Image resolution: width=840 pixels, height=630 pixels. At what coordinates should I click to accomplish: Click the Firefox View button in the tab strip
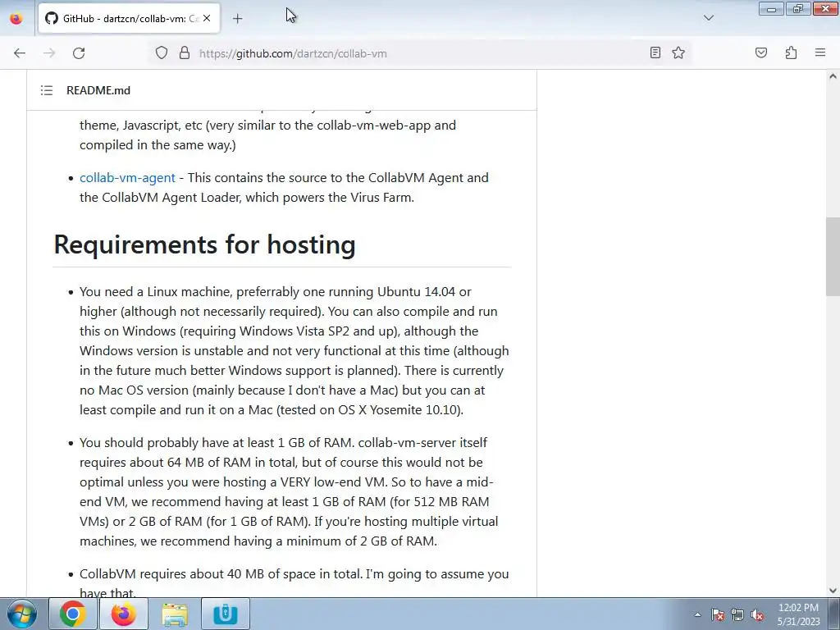[16, 18]
